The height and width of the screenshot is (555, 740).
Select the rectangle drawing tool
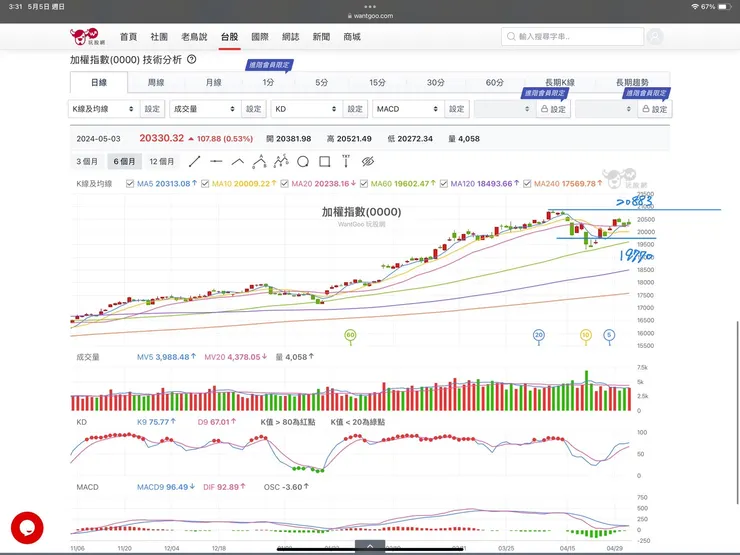coord(325,161)
